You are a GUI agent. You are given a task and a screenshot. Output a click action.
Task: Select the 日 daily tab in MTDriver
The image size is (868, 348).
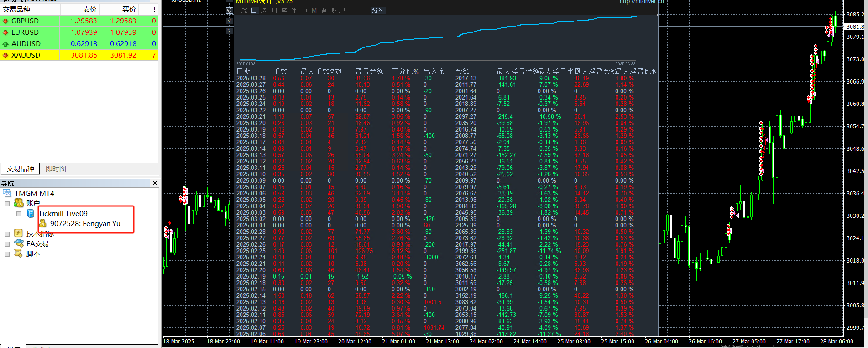254,11
